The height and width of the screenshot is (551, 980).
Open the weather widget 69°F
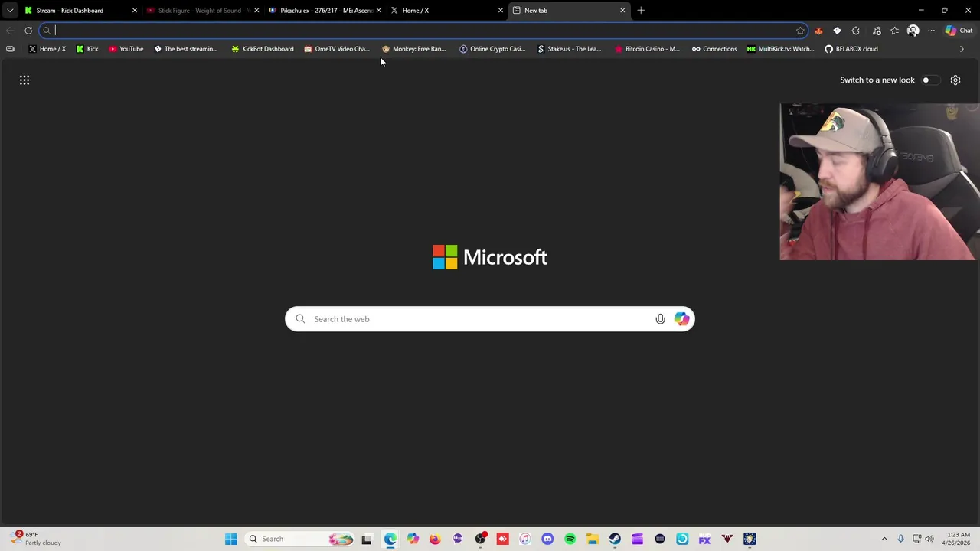click(34, 539)
